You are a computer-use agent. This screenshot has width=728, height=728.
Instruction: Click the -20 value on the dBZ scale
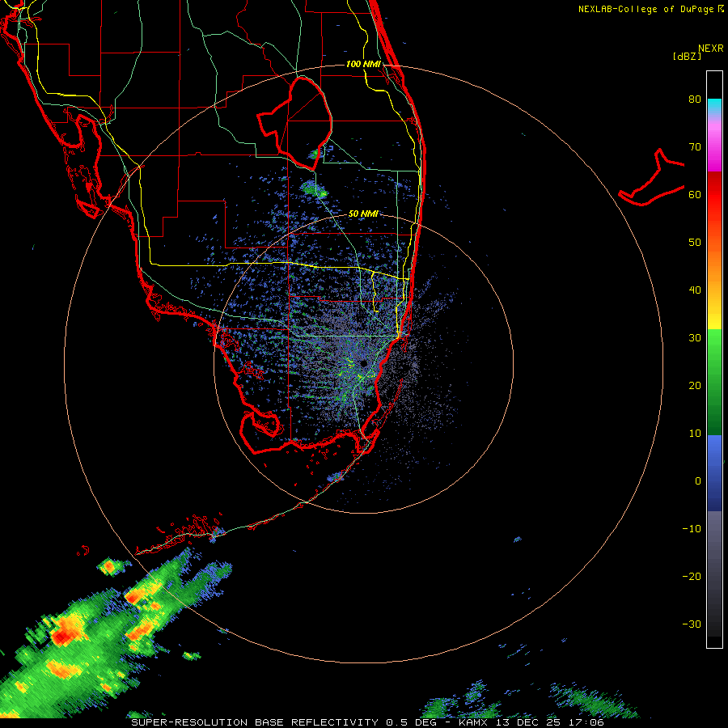pyautogui.click(x=692, y=576)
